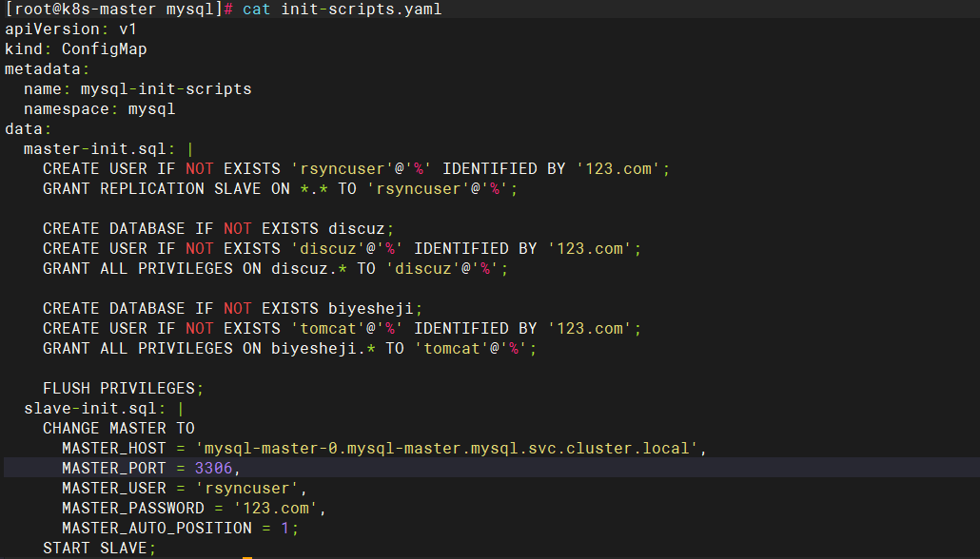Click the 'MASTER_PORT' keyword
Screen dimensions: 980x559
coord(114,469)
